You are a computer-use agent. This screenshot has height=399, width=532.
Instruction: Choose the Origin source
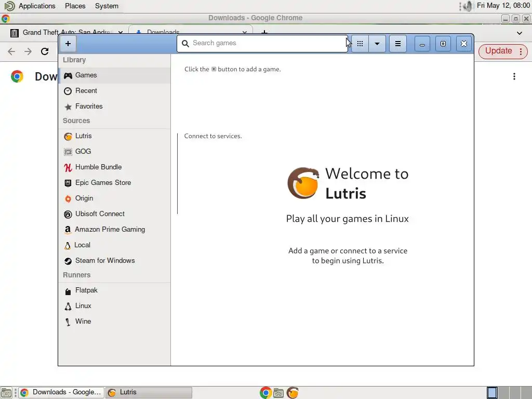[x=115, y=198]
